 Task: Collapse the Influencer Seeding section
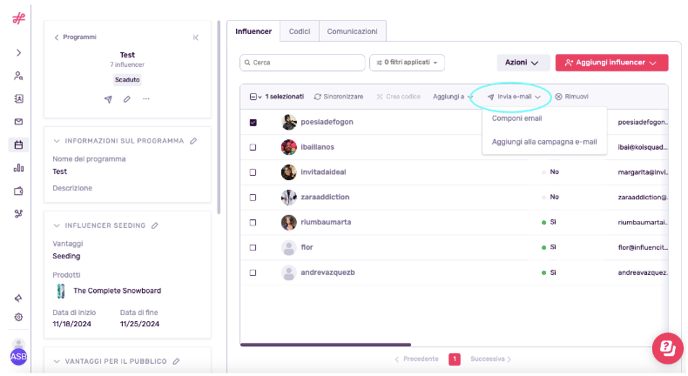point(56,226)
